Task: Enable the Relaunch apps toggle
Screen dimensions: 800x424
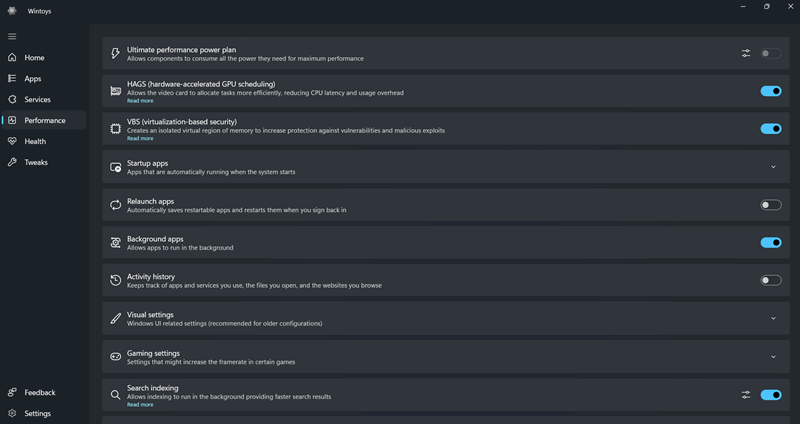Action: click(x=770, y=205)
